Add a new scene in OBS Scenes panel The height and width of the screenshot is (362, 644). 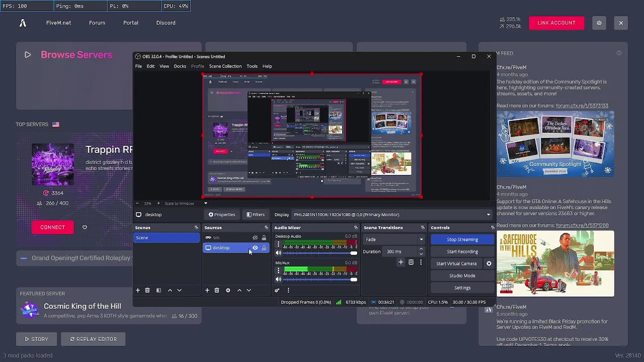click(x=138, y=290)
